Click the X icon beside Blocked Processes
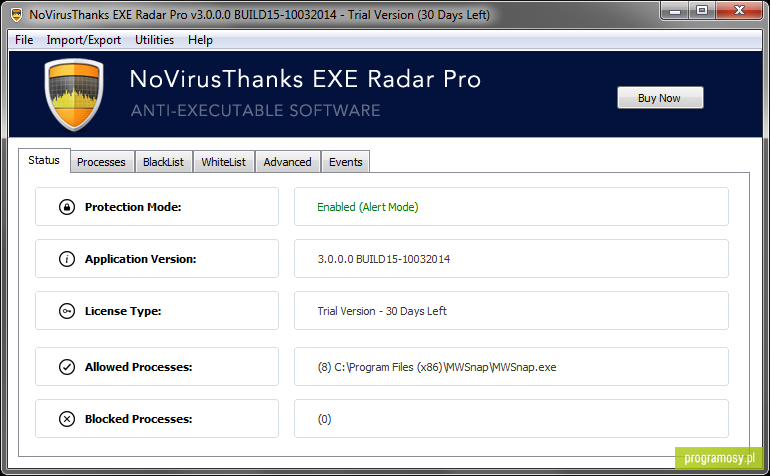Image resolution: width=770 pixels, height=476 pixels. 67,419
